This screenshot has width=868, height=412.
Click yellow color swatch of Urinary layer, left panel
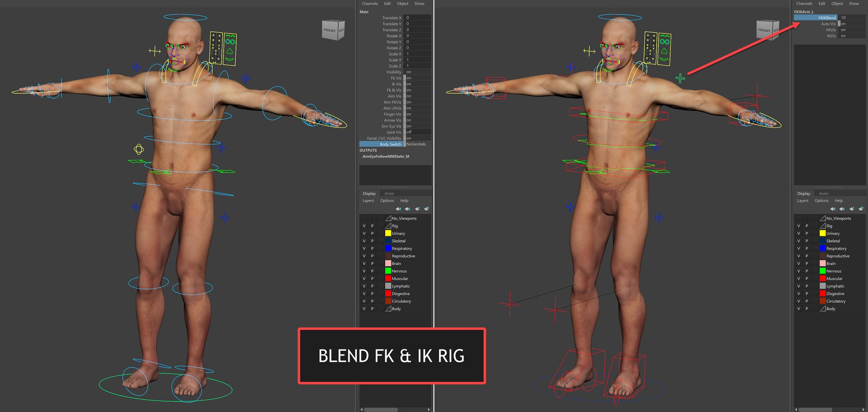388,233
